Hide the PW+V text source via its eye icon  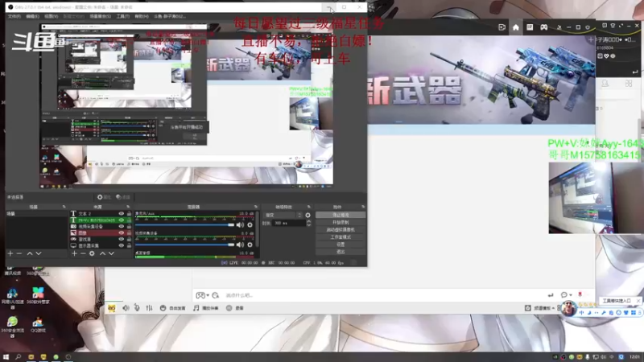pyautogui.click(x=122, y=220)
